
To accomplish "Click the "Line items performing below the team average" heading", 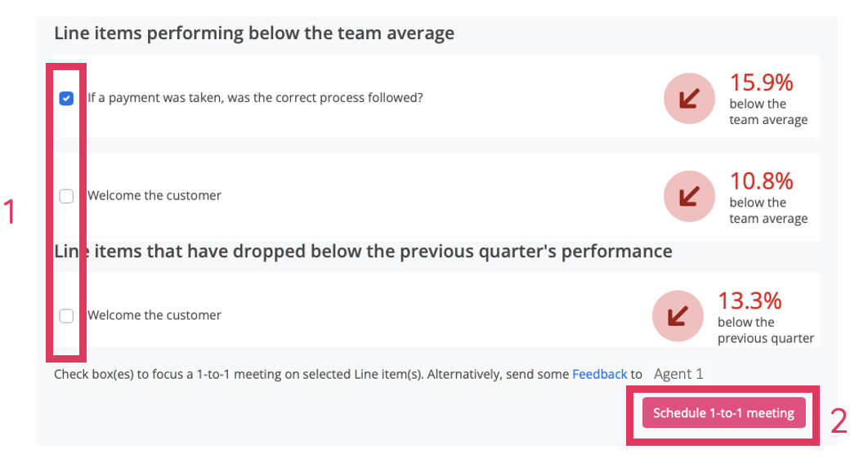I will pyautogui.click(x=254, y=33).
